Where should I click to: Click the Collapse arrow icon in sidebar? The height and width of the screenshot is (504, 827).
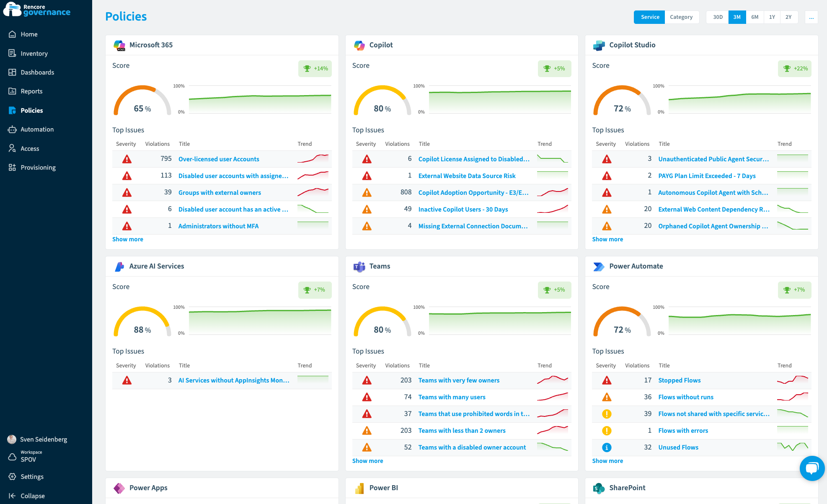pos(13,496)
